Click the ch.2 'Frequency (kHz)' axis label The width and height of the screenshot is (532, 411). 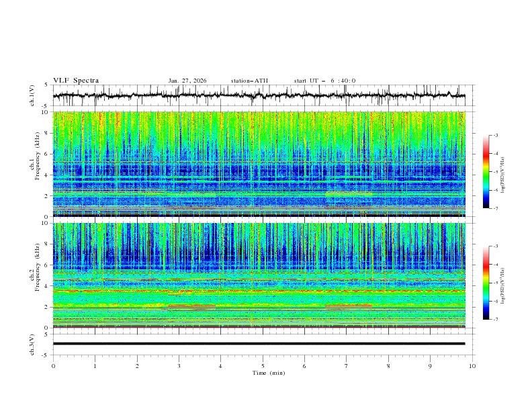coord(37,266)
